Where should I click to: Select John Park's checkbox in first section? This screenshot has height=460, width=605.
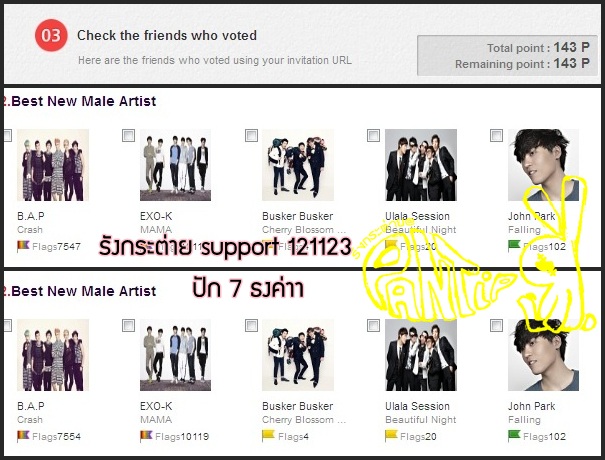pyautogui.click(x=497, y=135)
